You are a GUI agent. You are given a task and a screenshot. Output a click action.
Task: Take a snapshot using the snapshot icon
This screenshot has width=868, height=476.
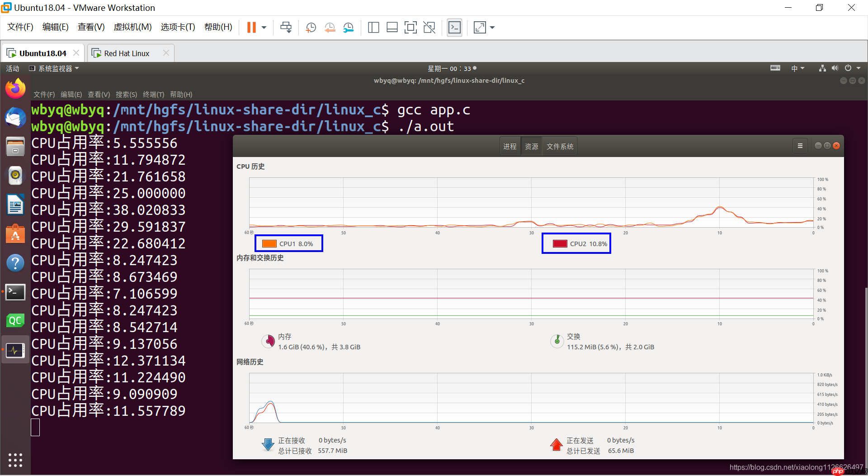(x=311, y=27)
